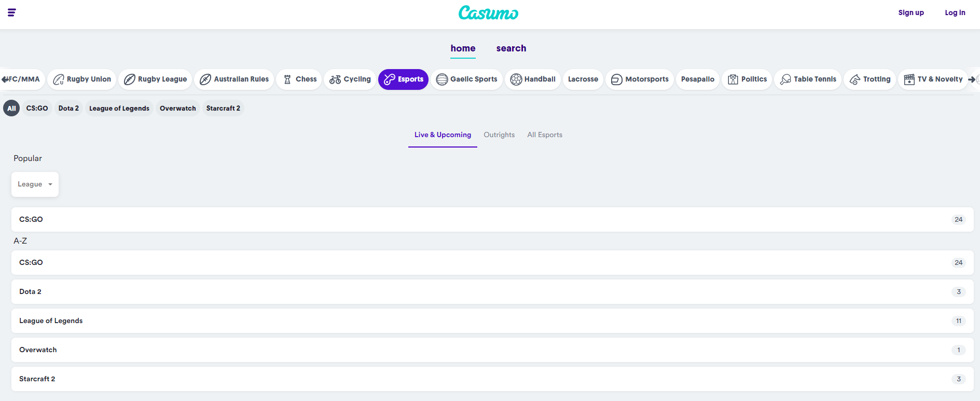Open the Outrights tab
Image resolution: width=980 pixels, height=401 pixels.
499,135
